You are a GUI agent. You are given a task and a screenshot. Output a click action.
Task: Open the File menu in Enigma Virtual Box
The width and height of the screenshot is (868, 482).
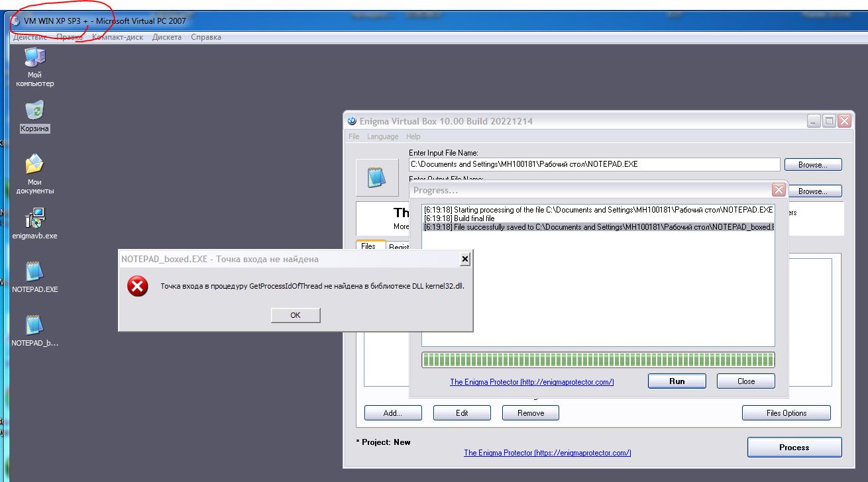click(354, 136)
